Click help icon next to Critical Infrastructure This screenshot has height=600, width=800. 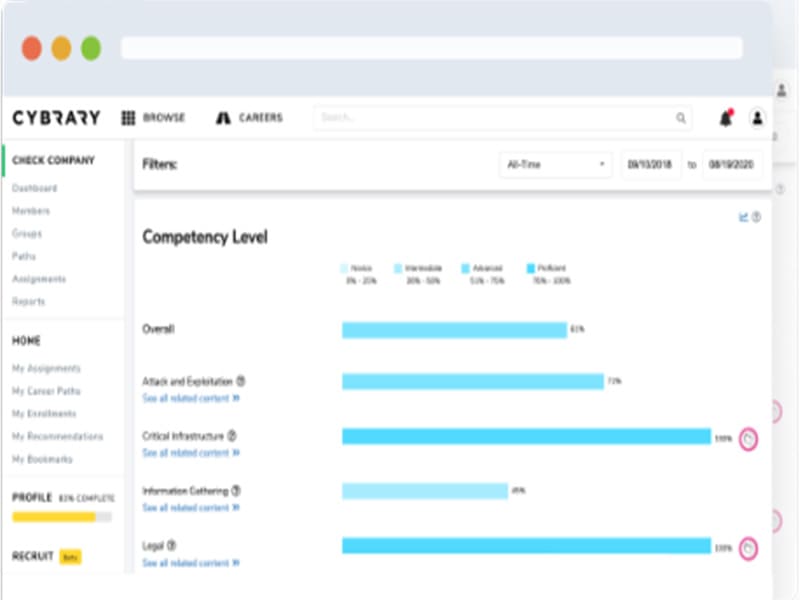232,436
